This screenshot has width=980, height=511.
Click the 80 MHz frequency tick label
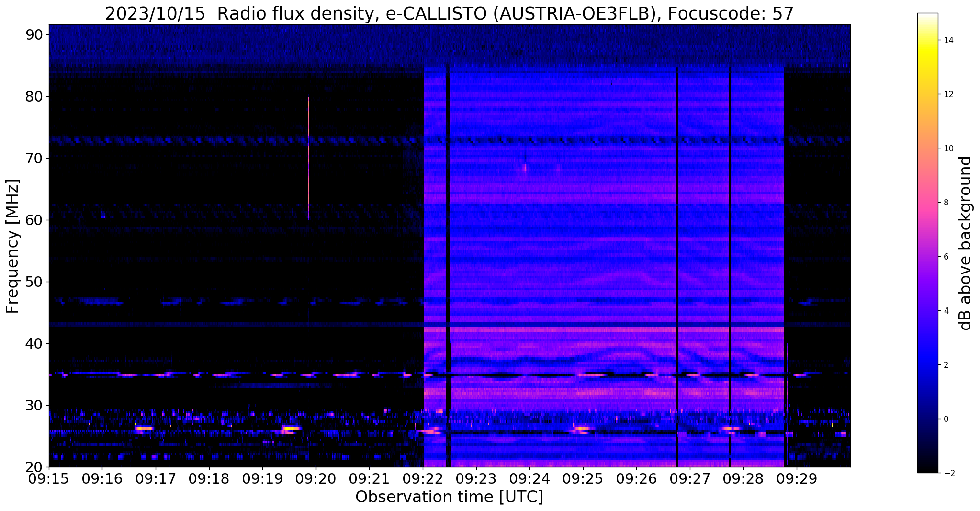[35, 96]
